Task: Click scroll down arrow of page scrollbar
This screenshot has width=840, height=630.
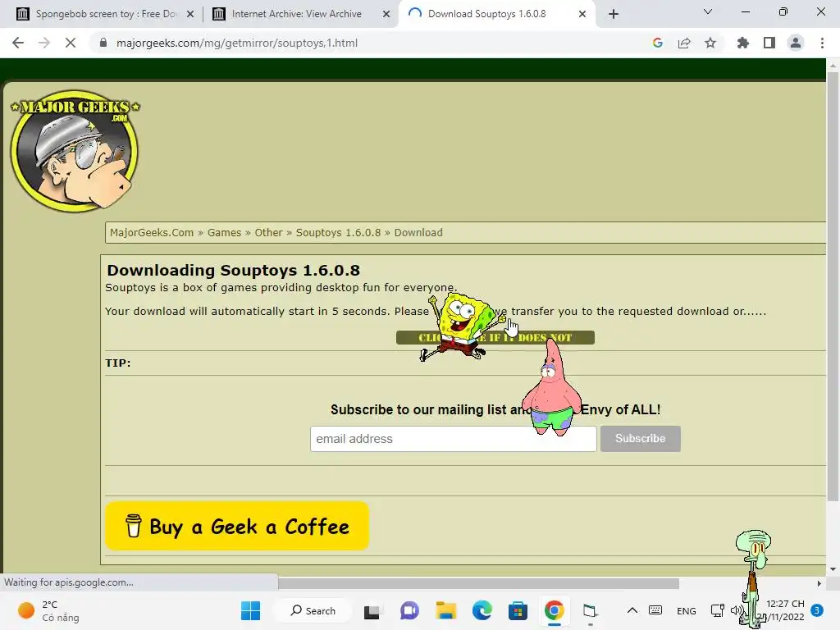Action: tap(833, 569)
